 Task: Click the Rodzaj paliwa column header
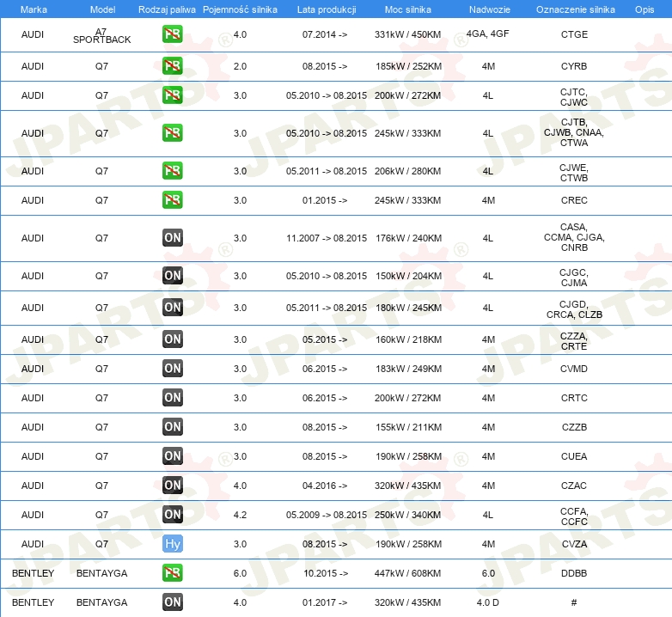coord(167,9)
